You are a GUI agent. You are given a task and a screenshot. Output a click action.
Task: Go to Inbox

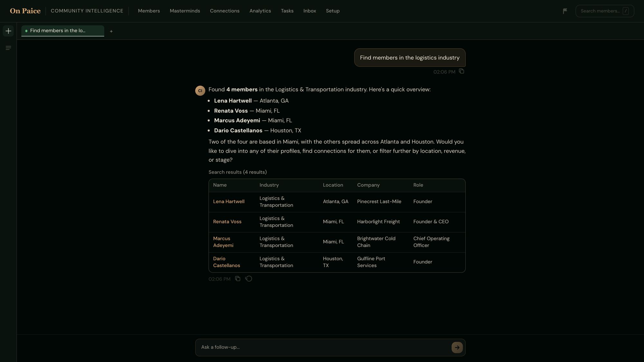309,11
